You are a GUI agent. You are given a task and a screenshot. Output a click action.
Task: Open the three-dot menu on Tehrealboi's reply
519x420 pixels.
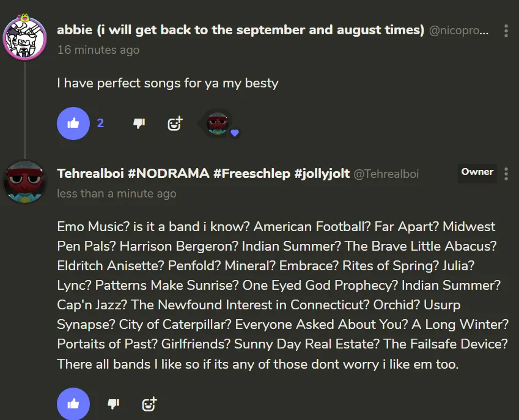click(506, 174)
